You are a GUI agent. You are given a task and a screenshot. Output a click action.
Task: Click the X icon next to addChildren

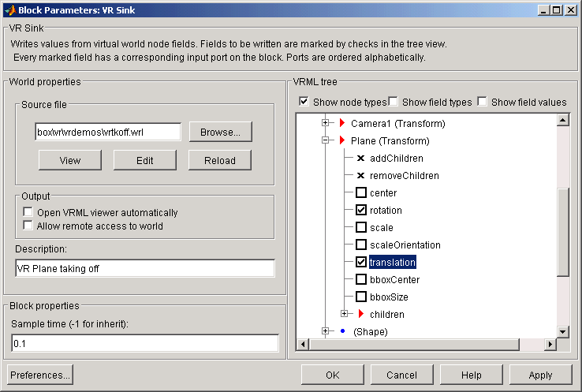360,158
